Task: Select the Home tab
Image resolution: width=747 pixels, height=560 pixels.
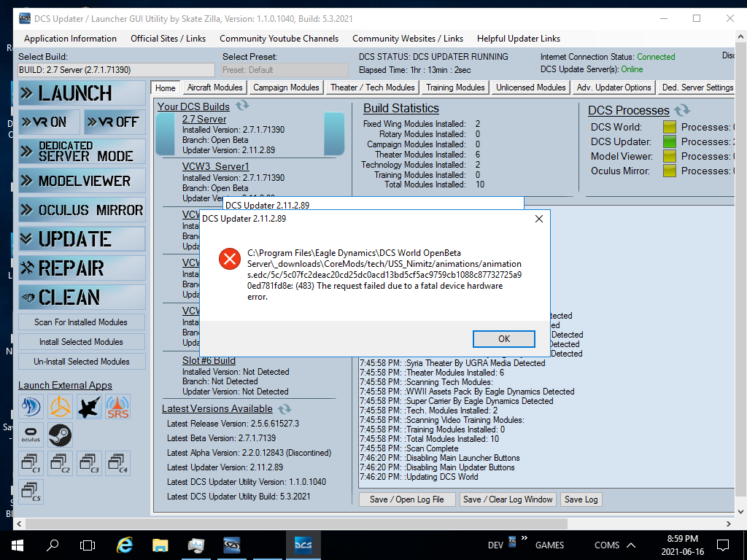Action: tap(166, 87)
